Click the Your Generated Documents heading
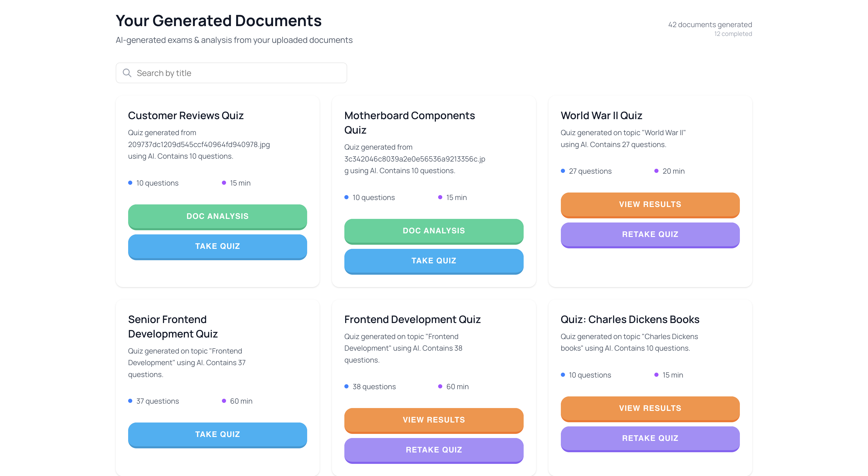868x476 pixels. (x=219, y=21)
